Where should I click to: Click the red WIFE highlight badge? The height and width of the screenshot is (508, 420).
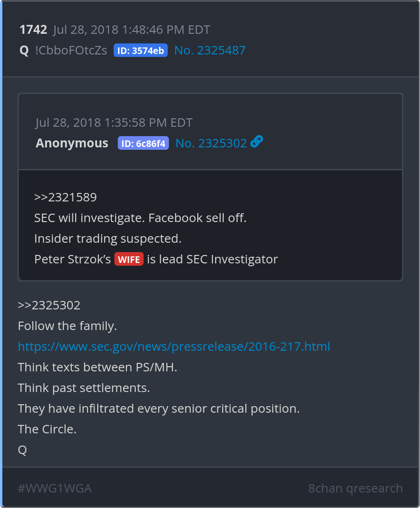[129, 259]
